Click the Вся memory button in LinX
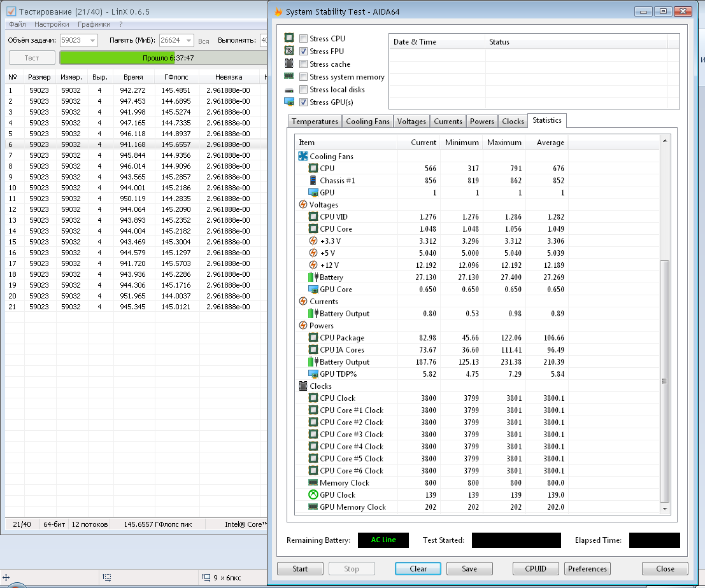Viewport: 705px width, 588px height. 204,41
